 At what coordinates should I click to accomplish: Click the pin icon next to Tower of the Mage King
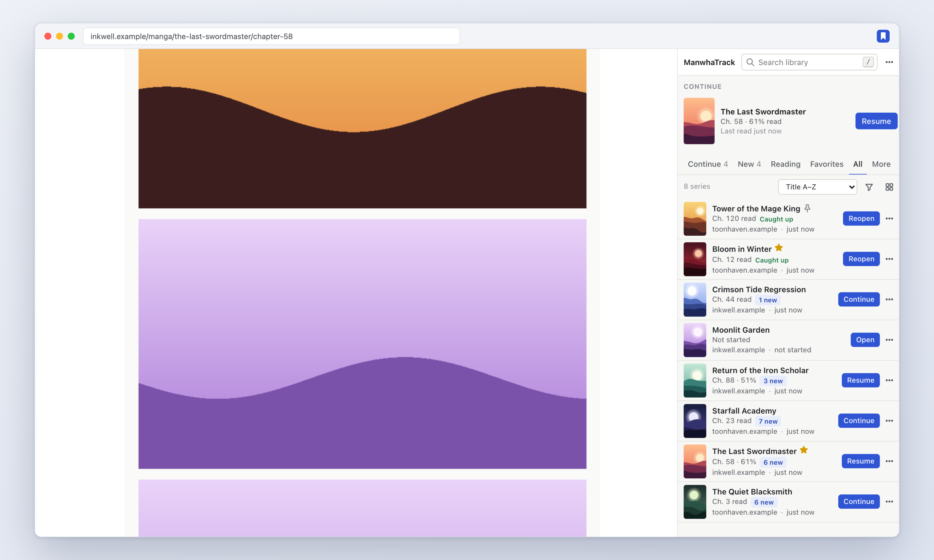click(807, 208)
